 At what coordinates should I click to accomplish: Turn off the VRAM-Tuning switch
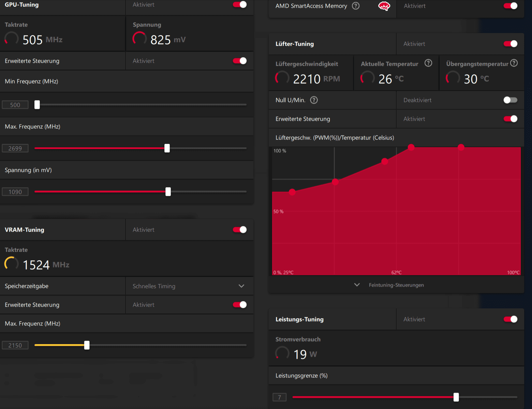pyautogui.click(x=240, y=230)
